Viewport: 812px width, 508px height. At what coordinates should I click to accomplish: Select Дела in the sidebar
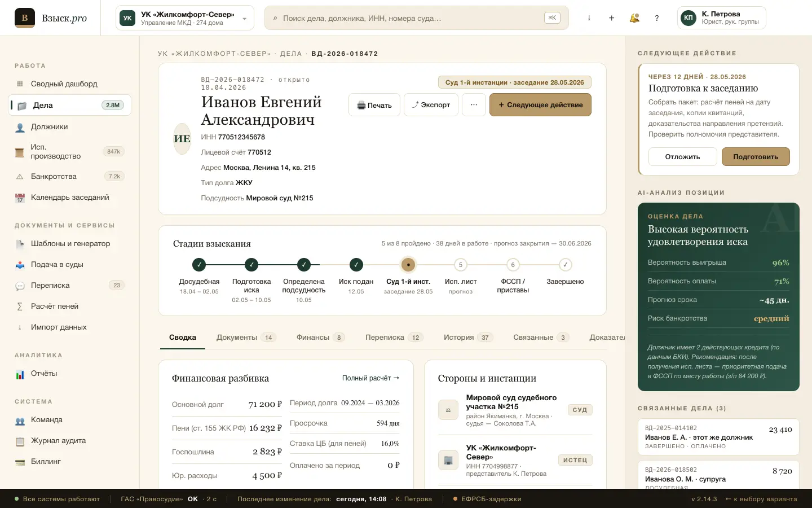(x=70, y=105)
